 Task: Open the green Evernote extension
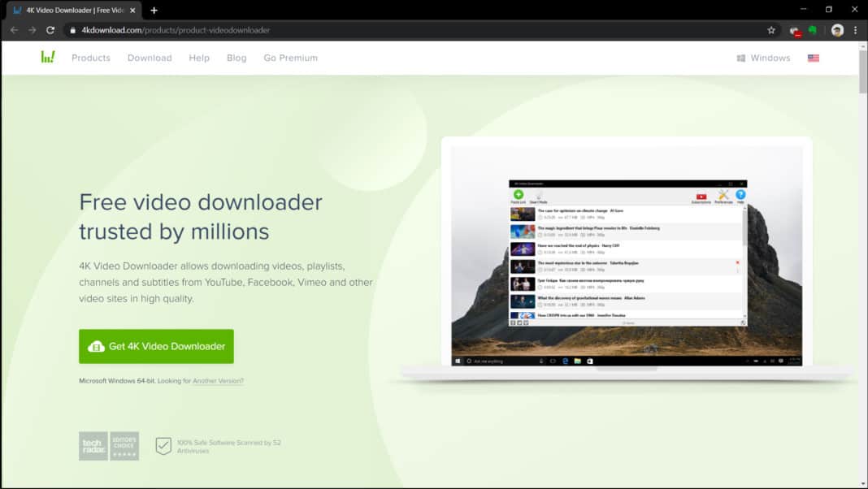[813, 30]
